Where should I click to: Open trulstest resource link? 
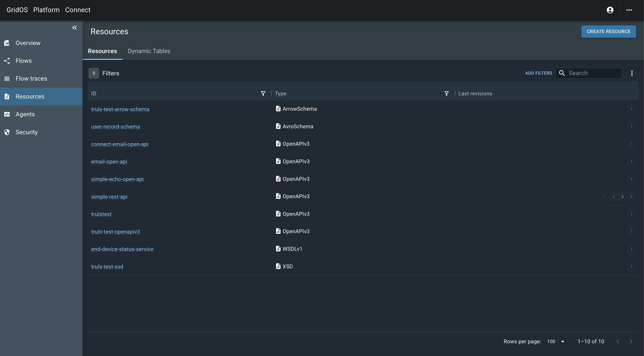(101, 214)
